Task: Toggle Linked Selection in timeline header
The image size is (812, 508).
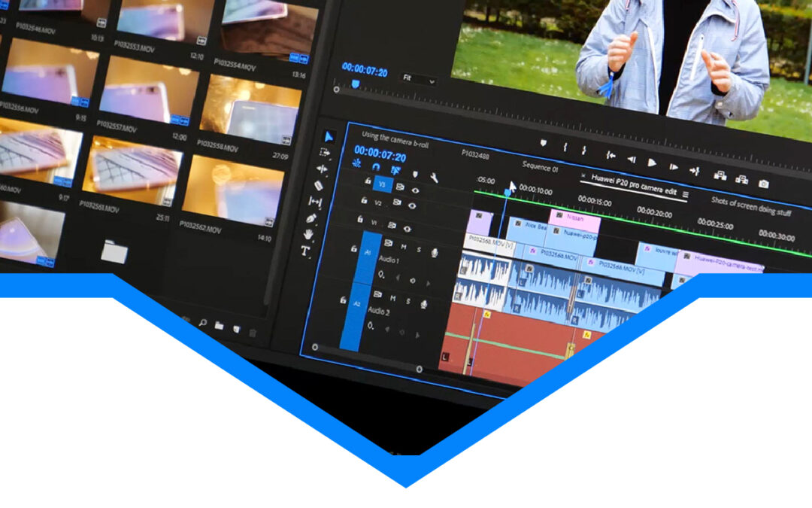Action: click(395, 170)
